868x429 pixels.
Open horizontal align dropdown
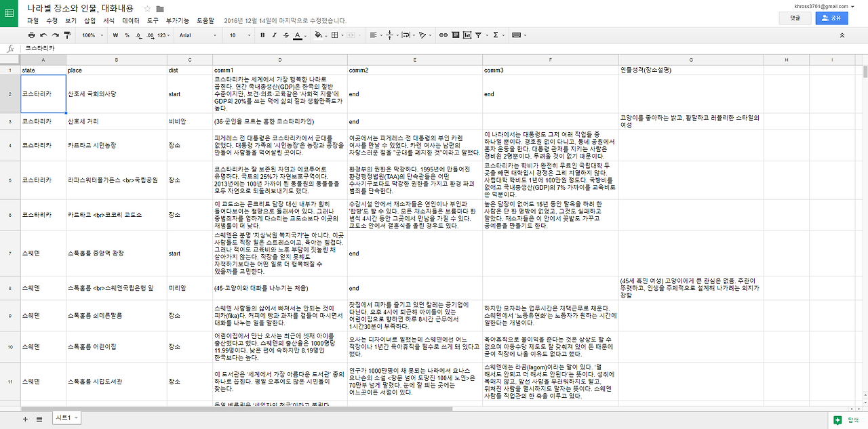[x=376, y=35]
